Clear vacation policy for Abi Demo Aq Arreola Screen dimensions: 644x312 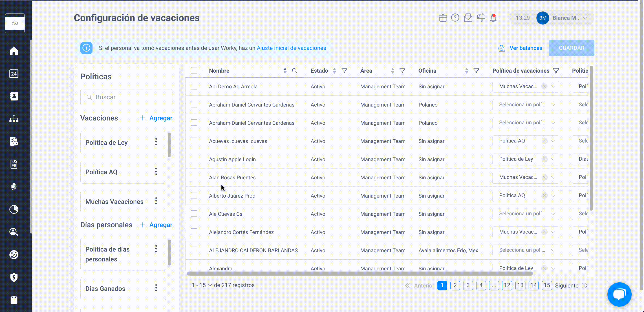click(544, 86)
